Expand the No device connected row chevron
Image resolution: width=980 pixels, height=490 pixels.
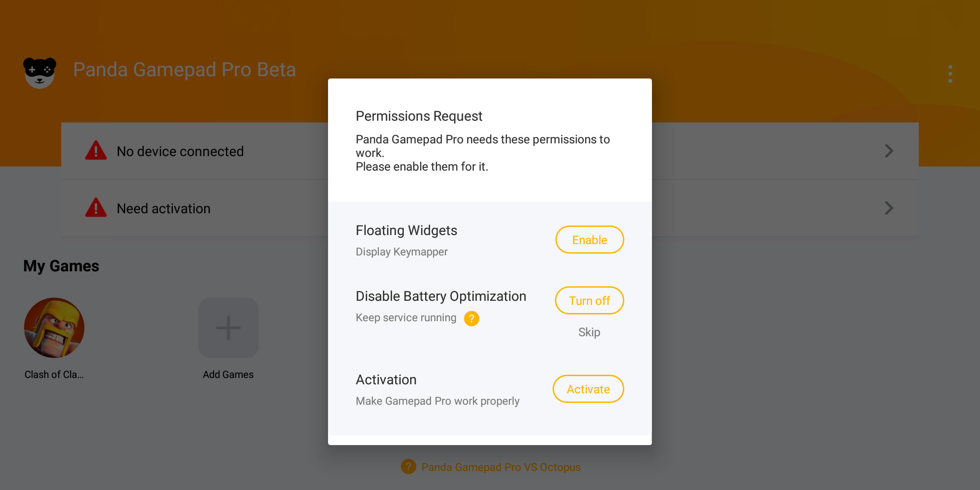coord(889,151)
